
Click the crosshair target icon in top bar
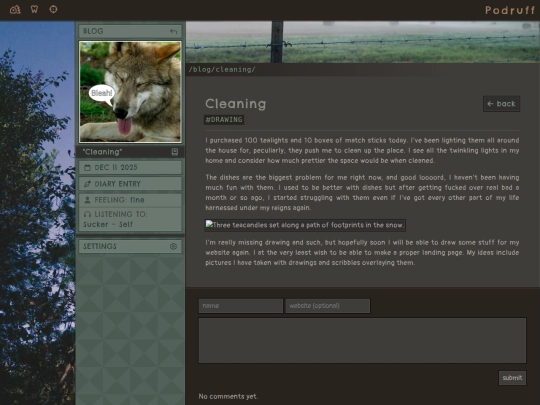coord(53,9)
